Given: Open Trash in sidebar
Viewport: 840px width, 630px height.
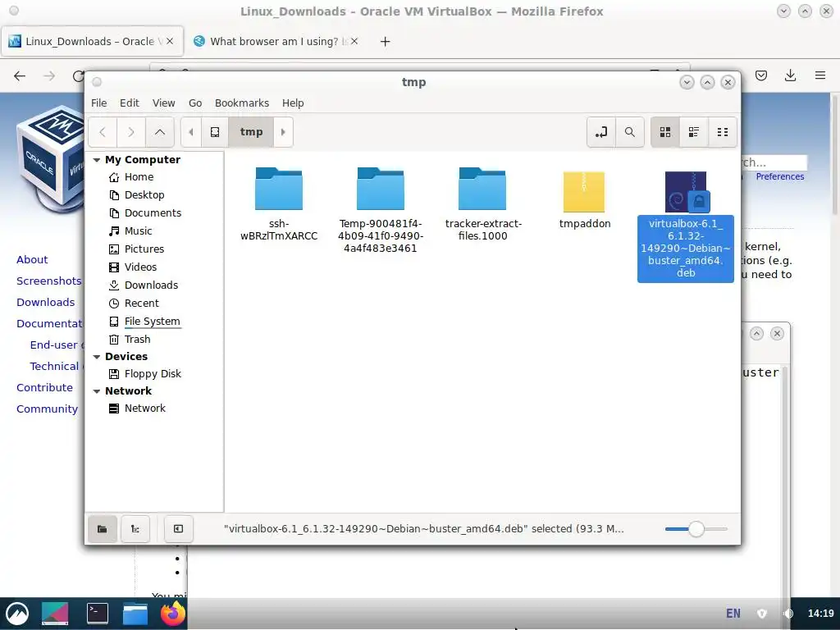Looking at the screenshot, I should 137,339.
